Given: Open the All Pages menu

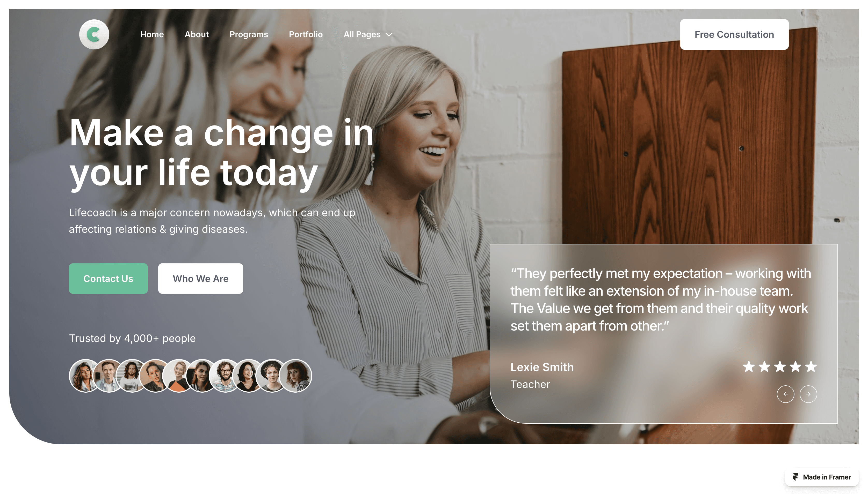Looking at the screenshot, I should [368, 34].
